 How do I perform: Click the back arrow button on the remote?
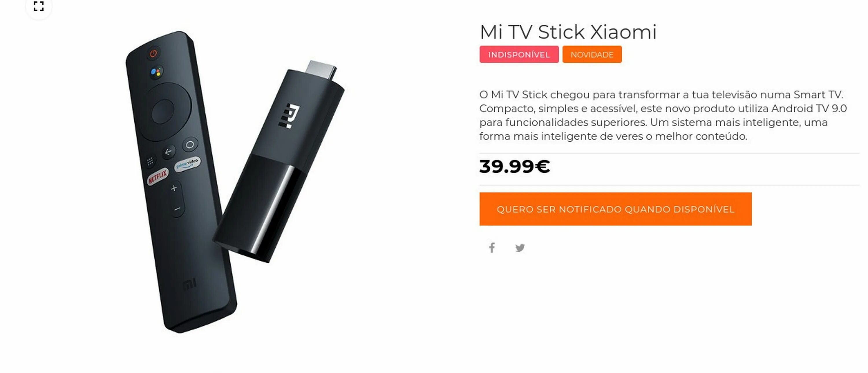[x=168, y=152]
